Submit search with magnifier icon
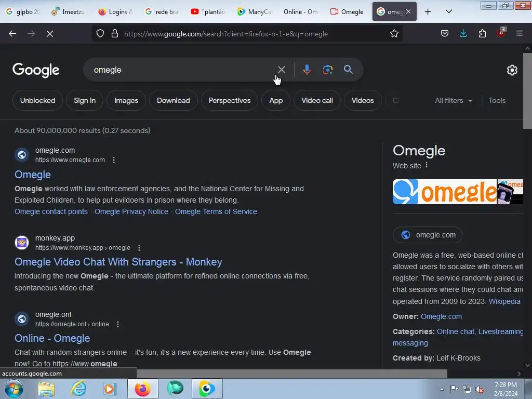Screen dimensions: 532x399 [348, 70]
